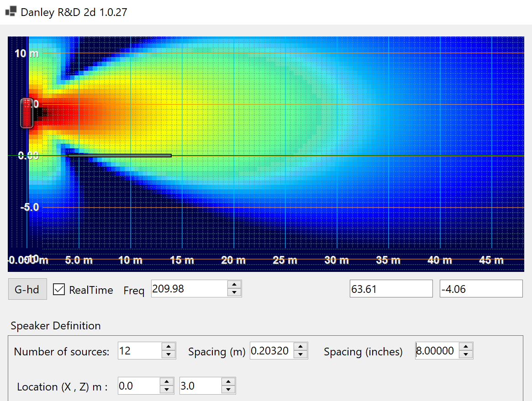Click the Danley app icon in title bar

tap(11, 11)
